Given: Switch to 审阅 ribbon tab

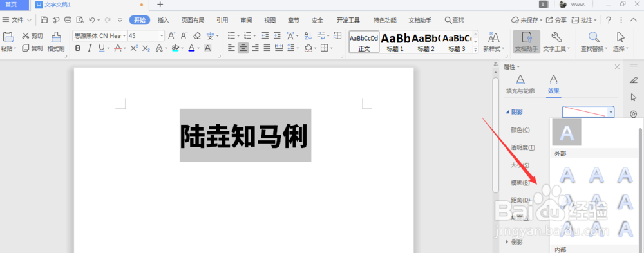Looking at the screenshot, I should pyautogui.click(x=247, y=20).
